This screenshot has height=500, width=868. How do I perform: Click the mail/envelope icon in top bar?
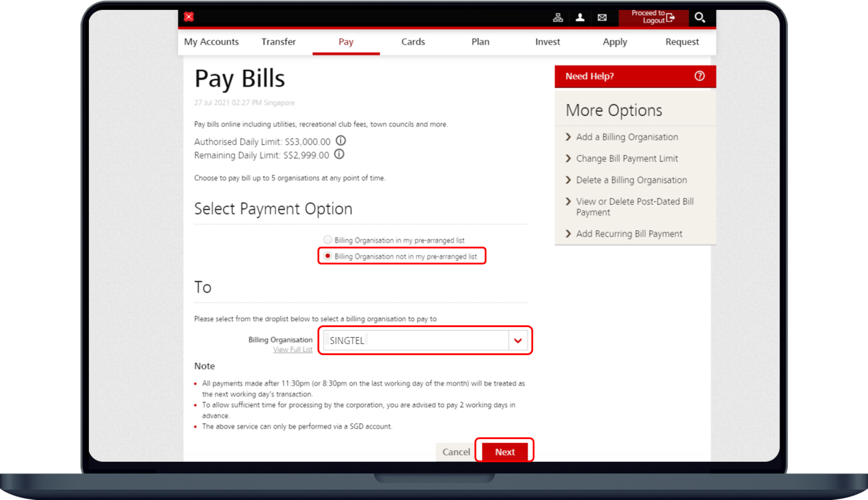coord(602,17)
